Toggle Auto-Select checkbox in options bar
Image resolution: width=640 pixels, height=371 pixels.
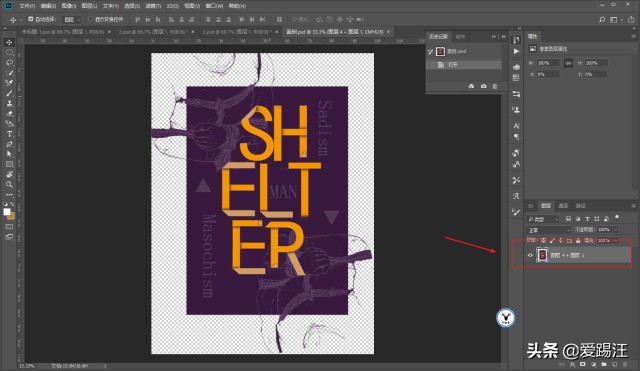(x=31, y=19)
